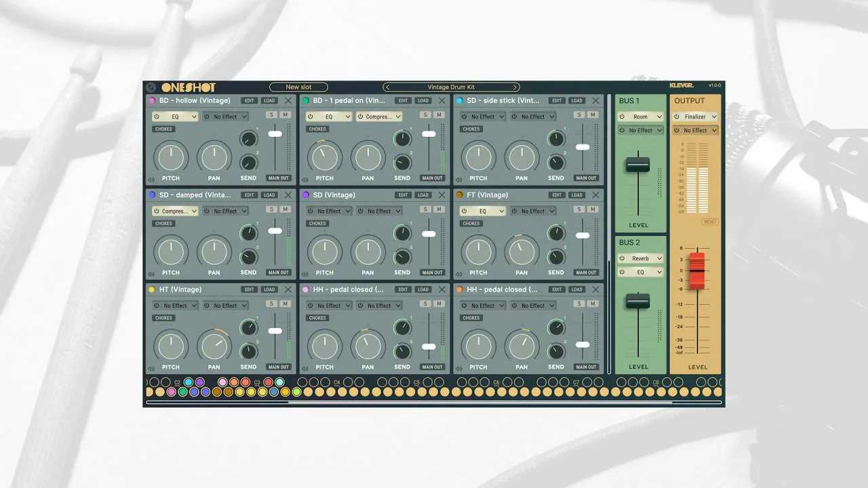Remove the BD - 1 pedal on slot with its X
Image resolution: width=868 pixels, height=488 pixels.
pos(442,100)
